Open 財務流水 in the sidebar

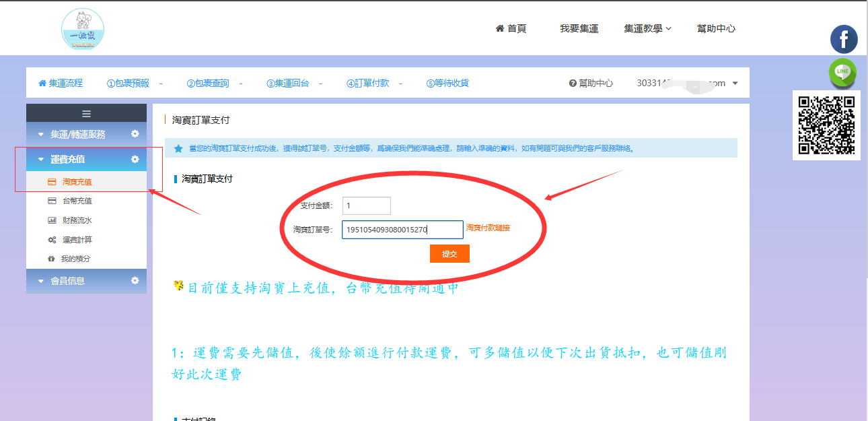(77, 220)
